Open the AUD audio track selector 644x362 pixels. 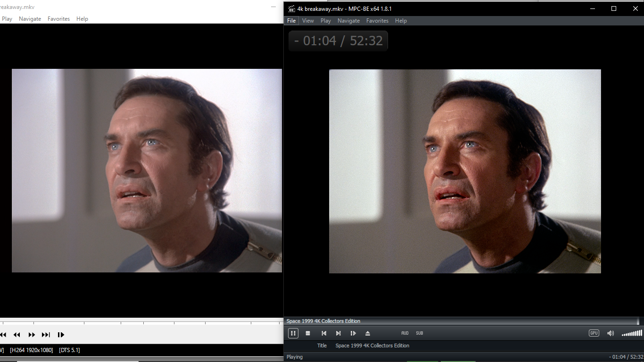[x=405, y=333]
